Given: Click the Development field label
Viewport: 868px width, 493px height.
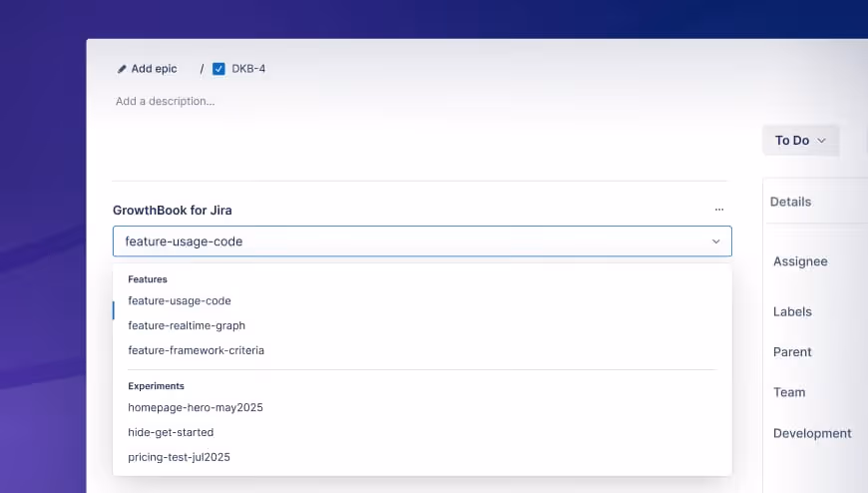Looking at the screenshot, I should (x=812, y=433).
